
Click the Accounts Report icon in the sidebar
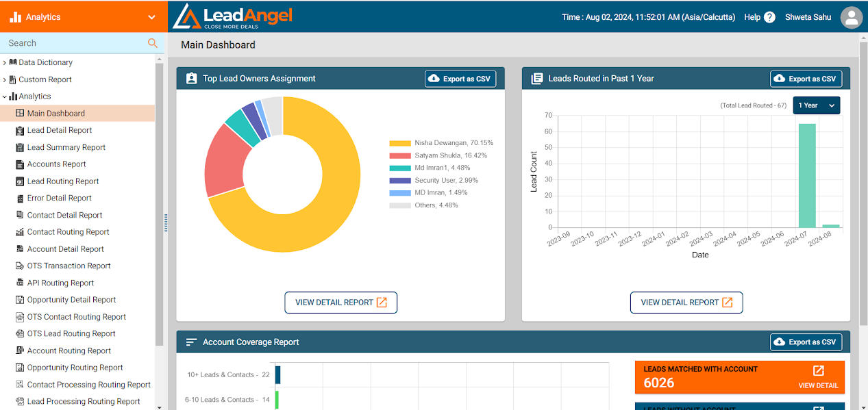point(20,164)
